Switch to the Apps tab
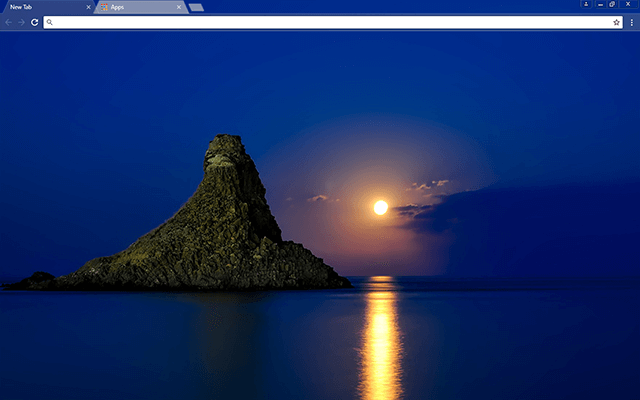The width and height of the screenshot is (640, 400). (x=141, y=7)
